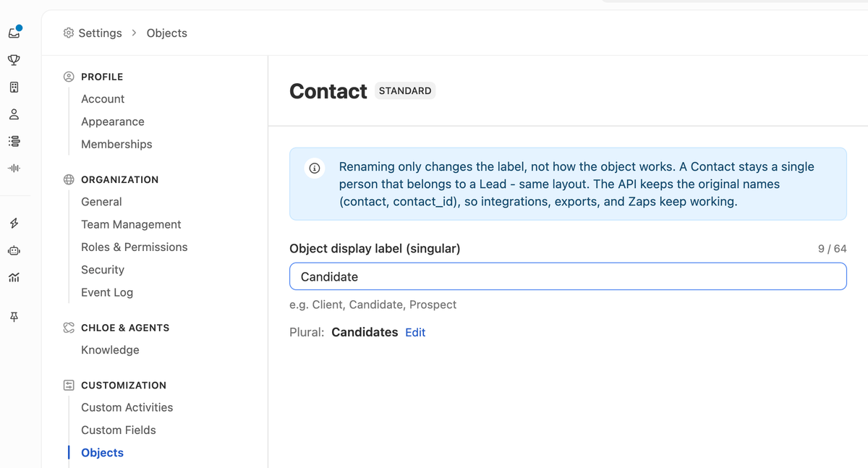
Task: Open Roles & Permissions page
Action: [x=135, y=247]
